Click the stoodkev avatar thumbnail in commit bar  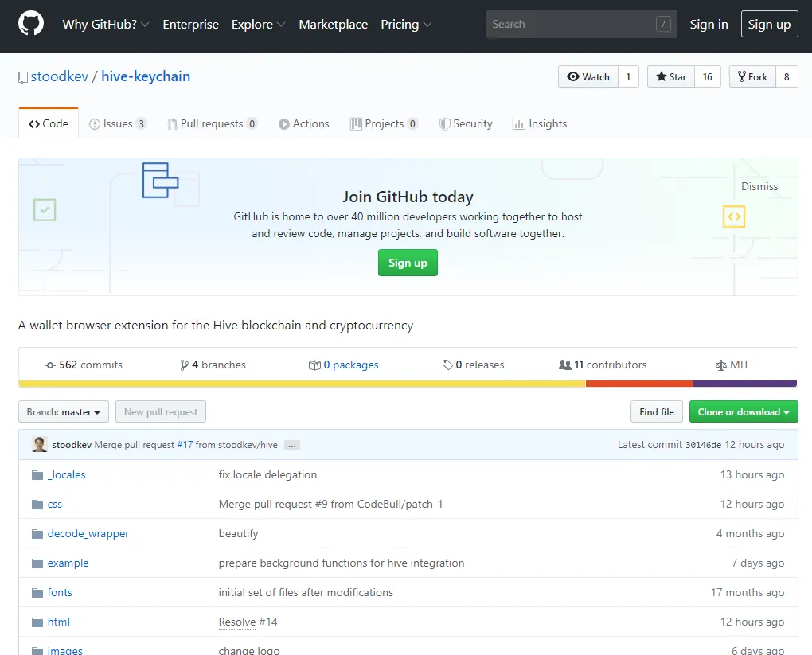40,444
